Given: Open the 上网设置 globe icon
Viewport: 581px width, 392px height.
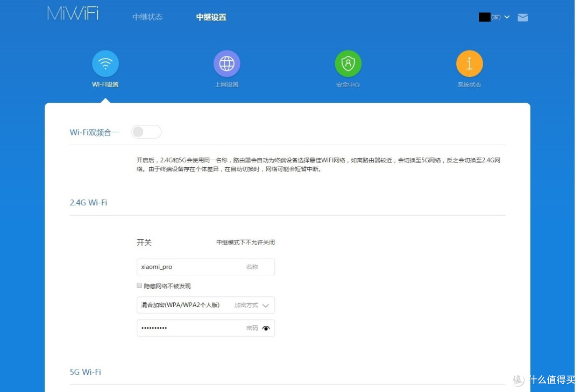Looking at the screenshot, I should [227, 64].
